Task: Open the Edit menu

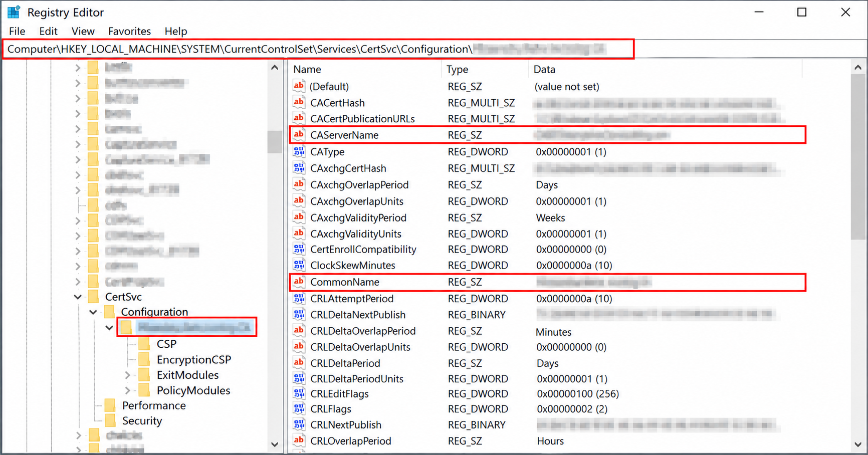Action: [48, 31]
